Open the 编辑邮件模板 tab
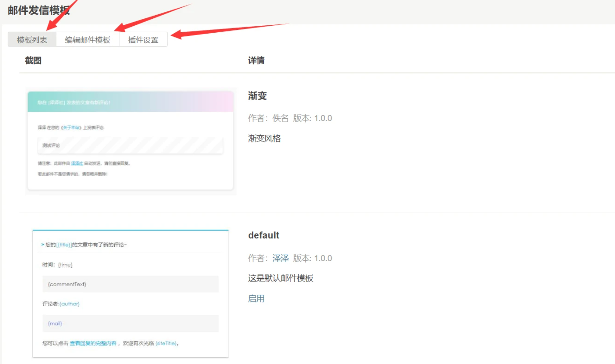Image resolution: width=615 pixels, height=364 pixels. [88, 40]
